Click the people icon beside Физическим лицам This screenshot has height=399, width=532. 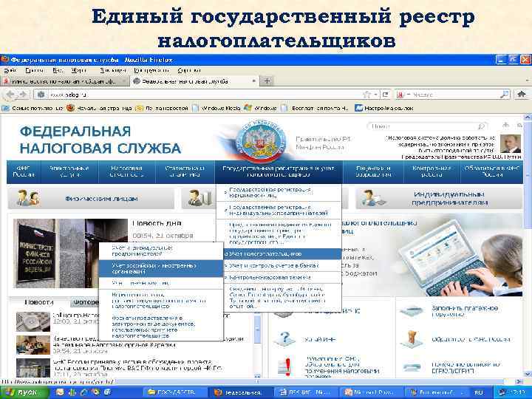[x=28, y=198]
